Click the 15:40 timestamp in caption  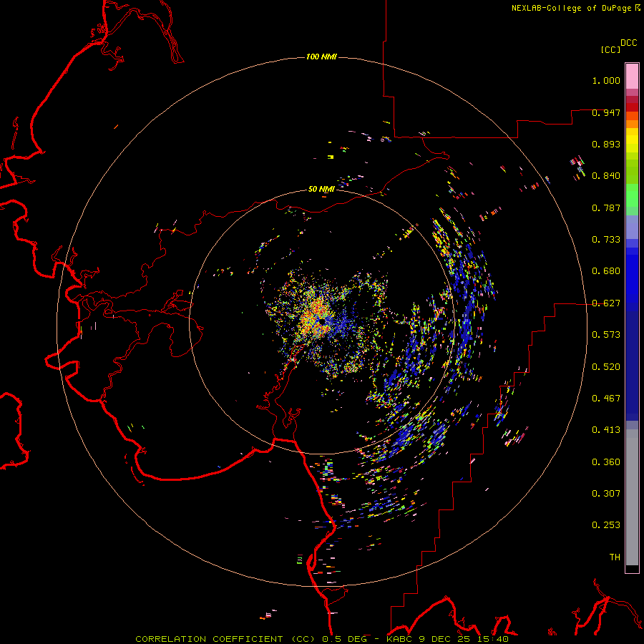(494, 639)
